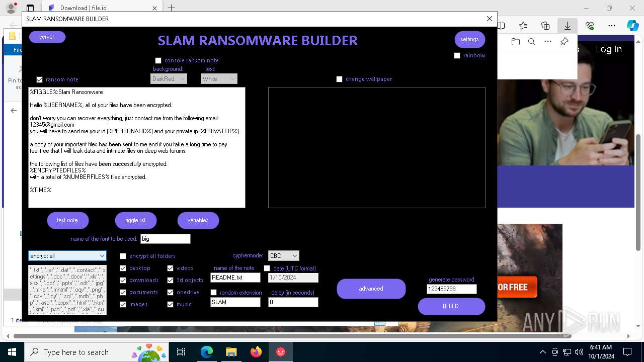Click Log In on the webpage
The width and height of the screenshot is (644, 362).
point(609,49)
